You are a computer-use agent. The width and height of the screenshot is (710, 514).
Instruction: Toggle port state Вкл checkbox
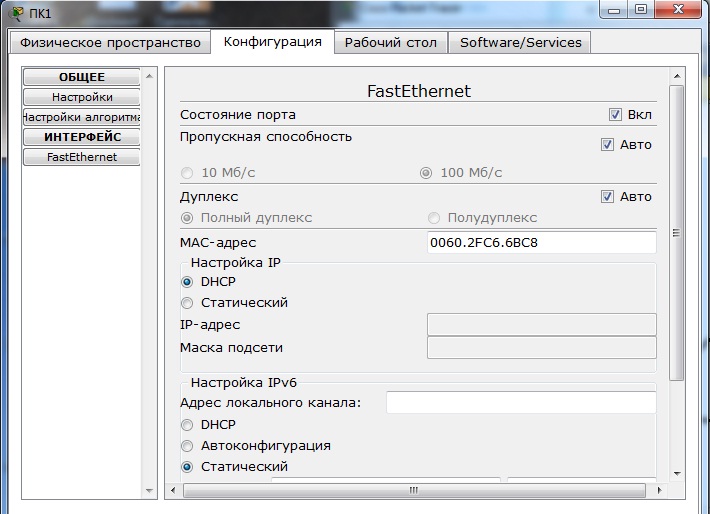(x=615, y=115)
